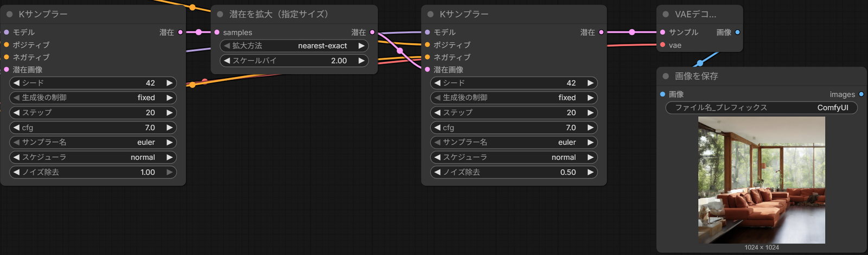The height and width of the screenshot is (255, 868).
Task: Open サンプラー名 euler dropdown in 1.00-denoise Kサンプラー
Action: 93,142
